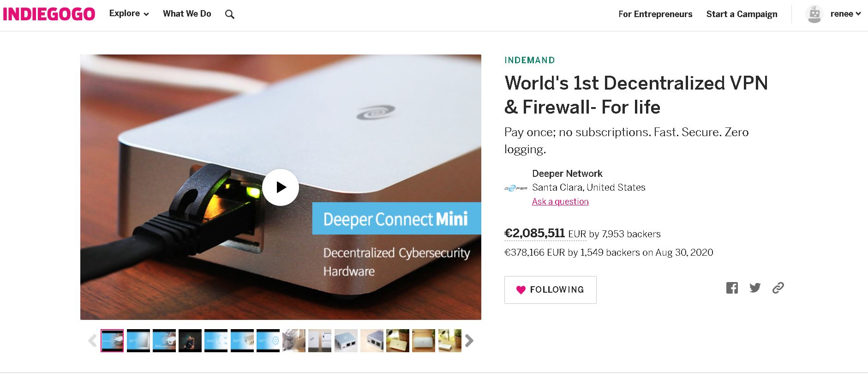Open the What We Do menu
This screenshot has width=868, height=391.
187,14
